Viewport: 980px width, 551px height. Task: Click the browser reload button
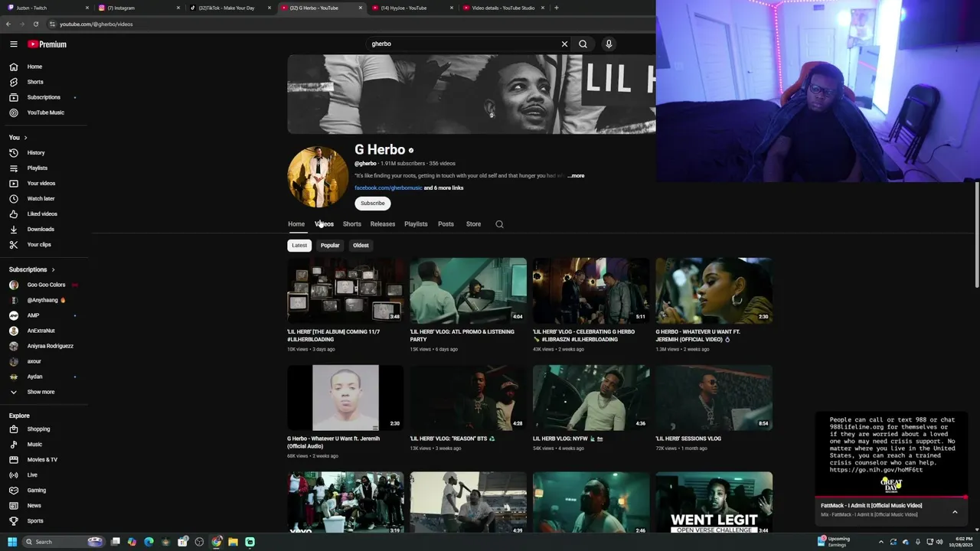point(35,24)
